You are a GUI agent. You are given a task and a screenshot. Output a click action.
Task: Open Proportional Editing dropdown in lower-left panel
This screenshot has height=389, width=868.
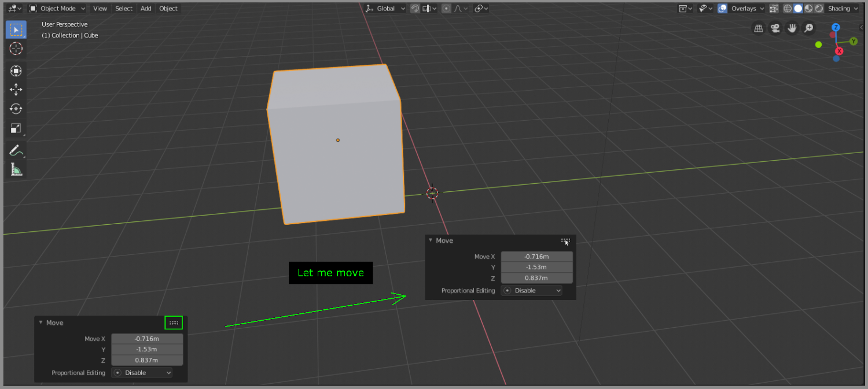(x=142, y=373)
